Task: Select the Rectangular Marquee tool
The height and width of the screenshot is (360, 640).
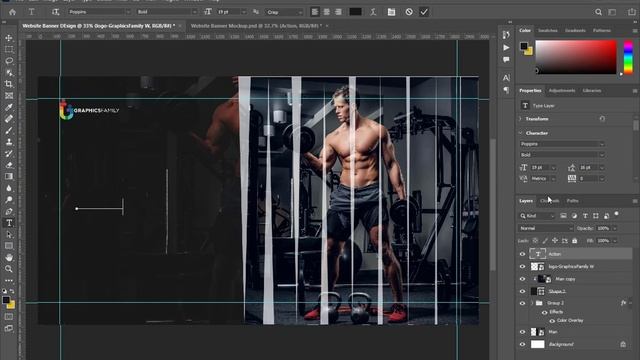Action: pos(9,49)
